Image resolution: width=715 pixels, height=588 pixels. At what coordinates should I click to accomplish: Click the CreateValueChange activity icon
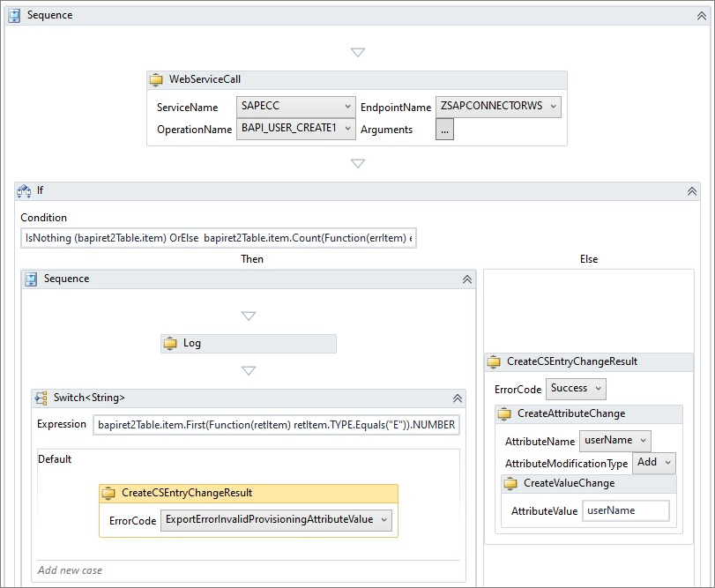pyautogui.click(x=510, y=484)
